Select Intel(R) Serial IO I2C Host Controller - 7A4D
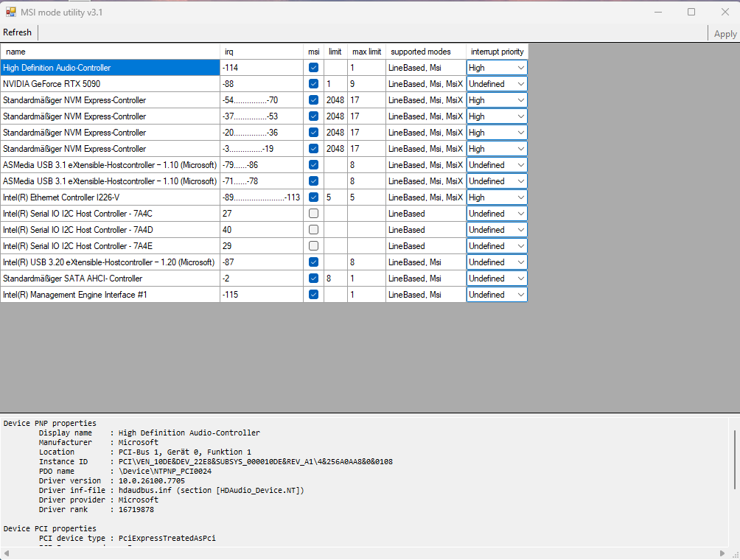This screenshot has height=560, width=740. point(110,230)
